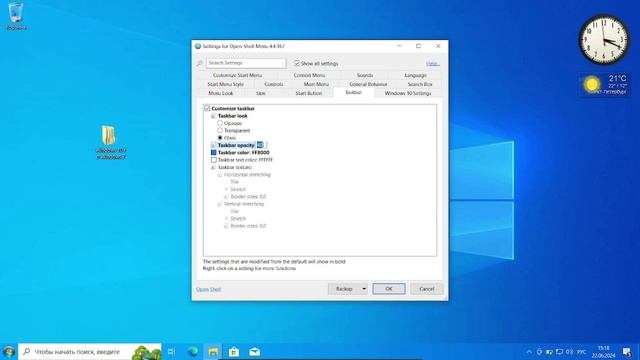Click the Windows taskbar search box
This screenshot has width=640, height=360.
point(90,352)
